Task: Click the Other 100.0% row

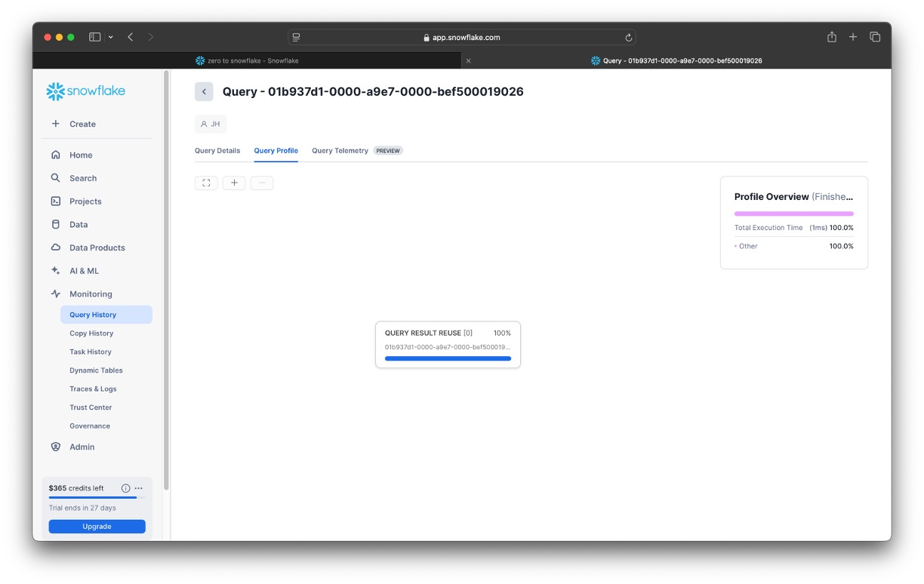Action: pyautogui.click(x=793, y=246)
